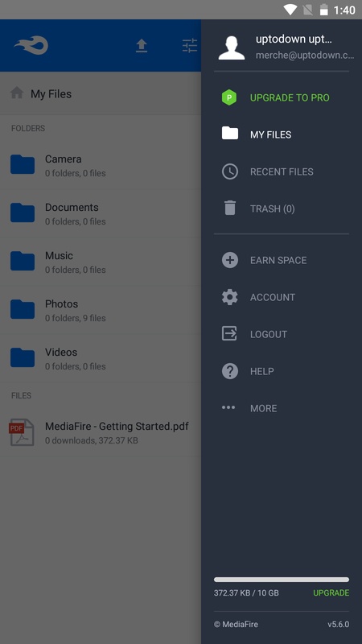The height and width of the screenshot is (644, 362).
Task: Tap the battery status icon
Action: [324, 10]
